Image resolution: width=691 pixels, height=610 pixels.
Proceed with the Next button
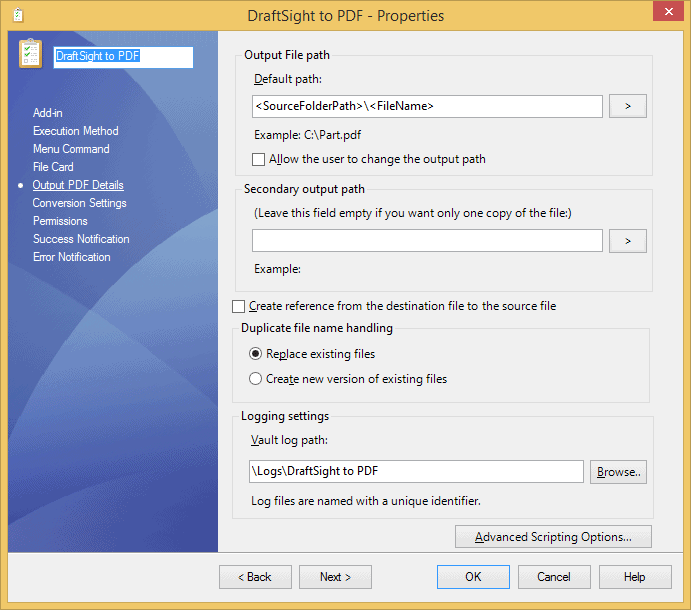[x=335, y=577]
